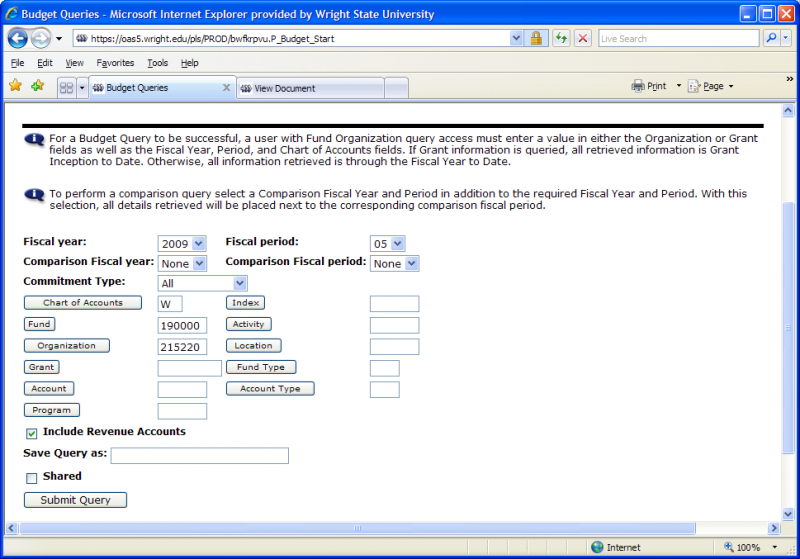800x559 pixels.
Task: Click the Add to Favorites icon
Action: (x=38, y=86)
